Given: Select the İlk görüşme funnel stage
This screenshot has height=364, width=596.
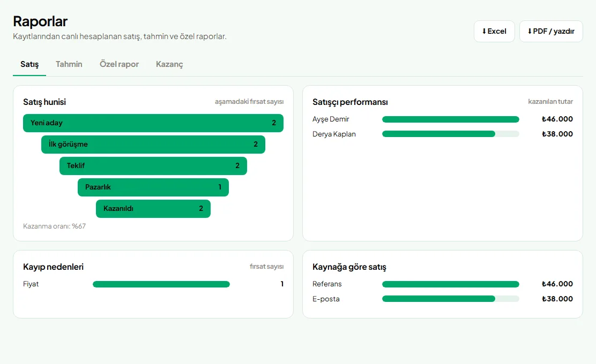Looking at the screenshot, I should tap(153, 144).
